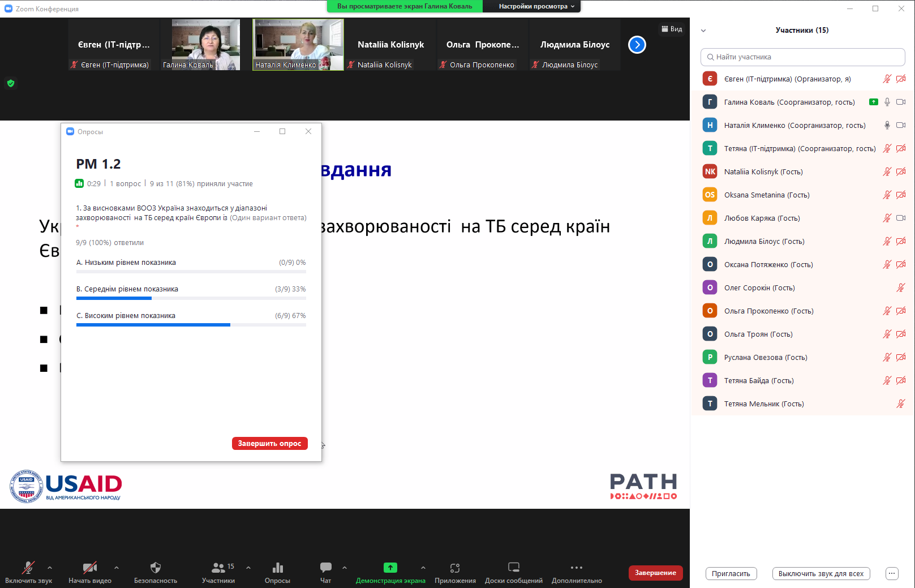Click next arrow in video gallery strip
This screenshot has height=588, width=915.
point(637,45)
